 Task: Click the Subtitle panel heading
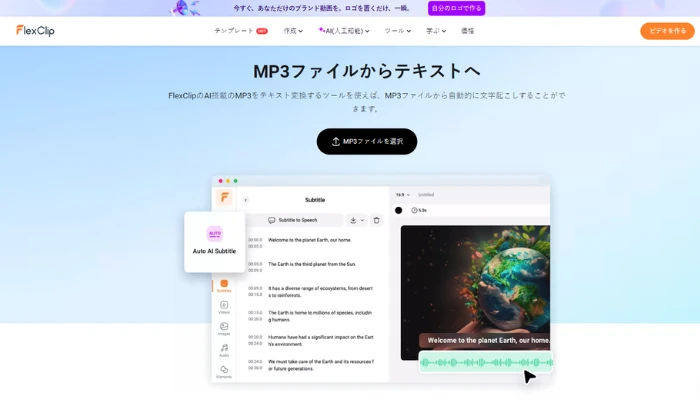click(315, 200)
